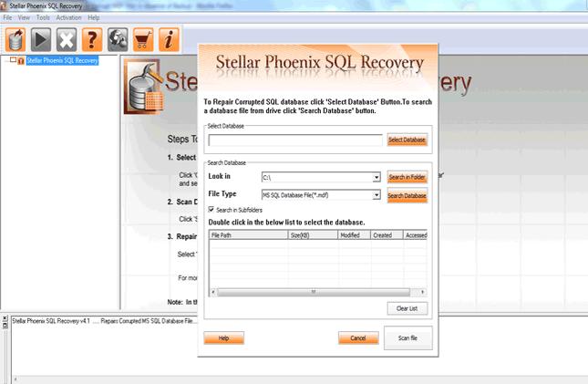The height and width of the screenshot is (384, 588).
Task: Click the Size(KB) column header
Action: [x=313, y=235]
